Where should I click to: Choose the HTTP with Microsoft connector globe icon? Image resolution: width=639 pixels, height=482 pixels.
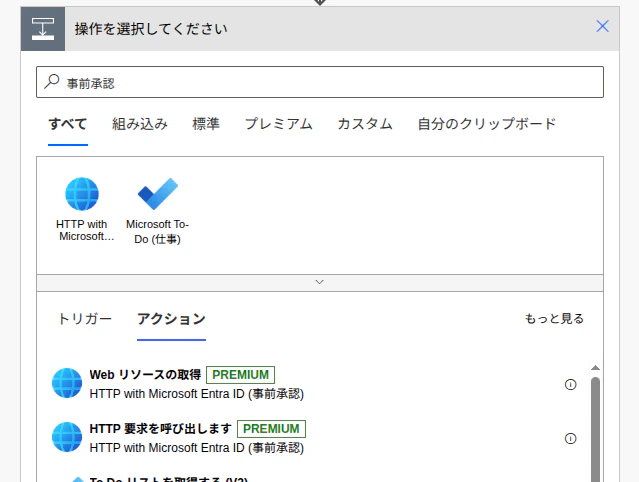(82, 194)
